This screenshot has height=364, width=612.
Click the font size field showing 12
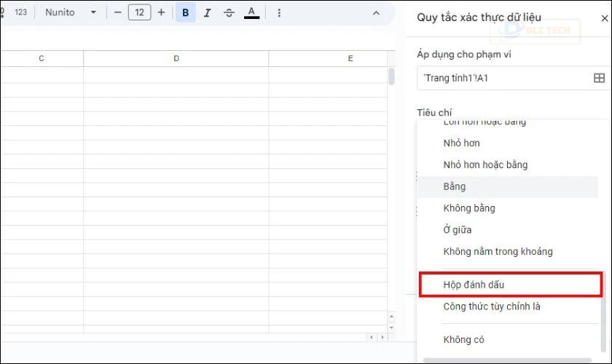coord(139,13)
